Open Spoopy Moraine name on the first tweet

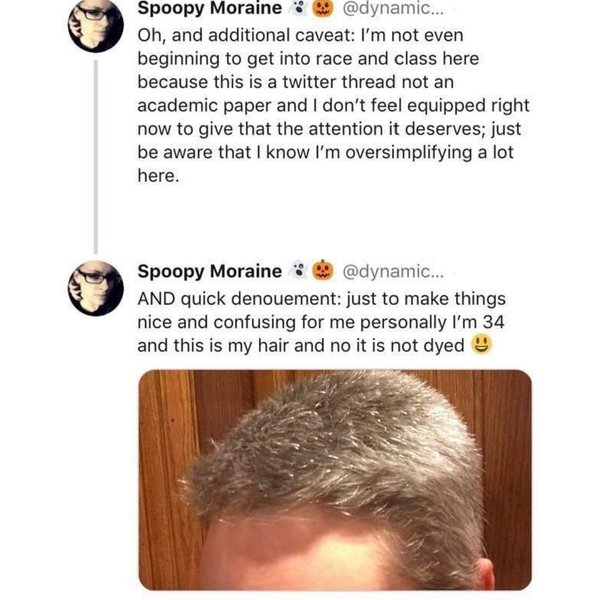pyautogui.click(x=209, y=10)
